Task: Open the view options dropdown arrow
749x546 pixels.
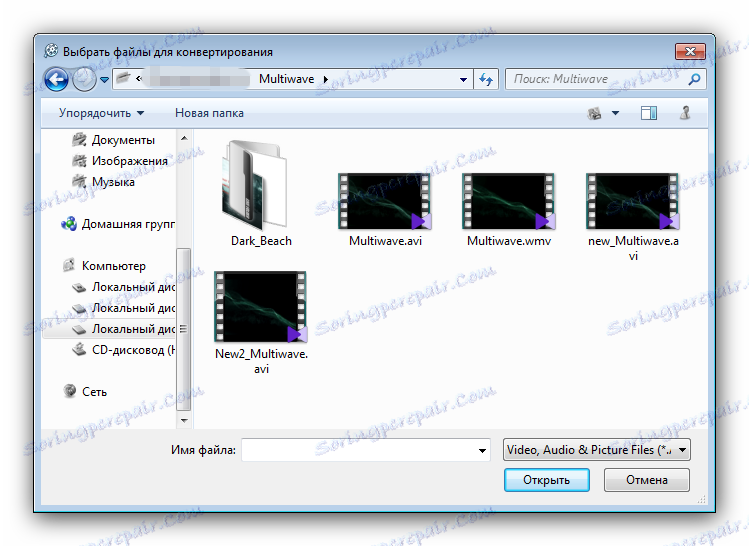Action: (616, 114)
